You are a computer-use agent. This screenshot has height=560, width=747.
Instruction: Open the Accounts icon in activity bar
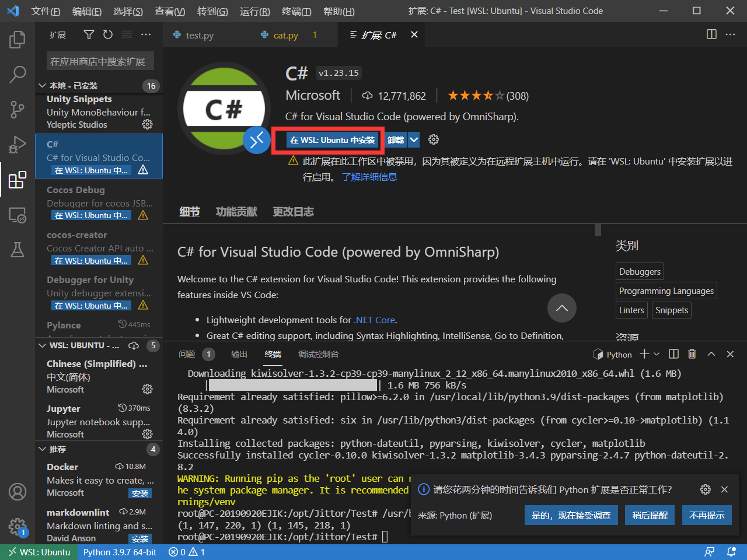pyautogui.click(x=18, y=492)
